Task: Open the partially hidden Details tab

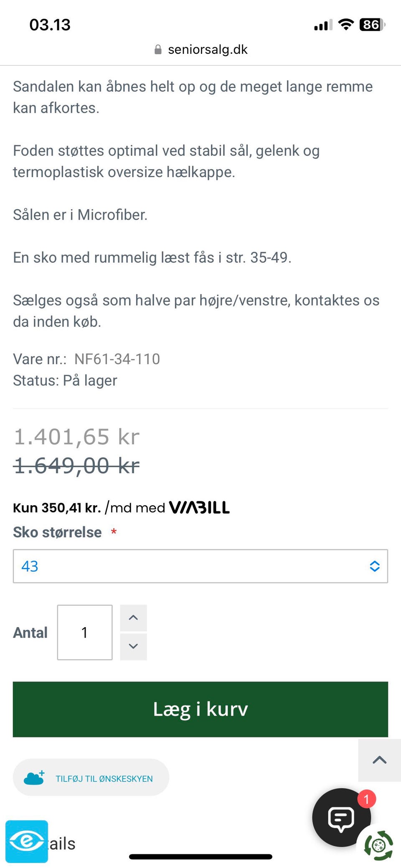Action: [x=62, y=843]
